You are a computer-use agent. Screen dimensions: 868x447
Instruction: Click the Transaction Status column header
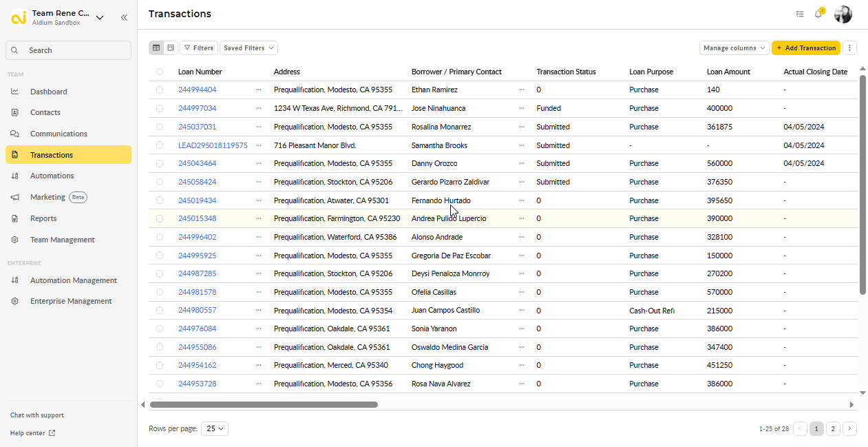pos(566,72)
